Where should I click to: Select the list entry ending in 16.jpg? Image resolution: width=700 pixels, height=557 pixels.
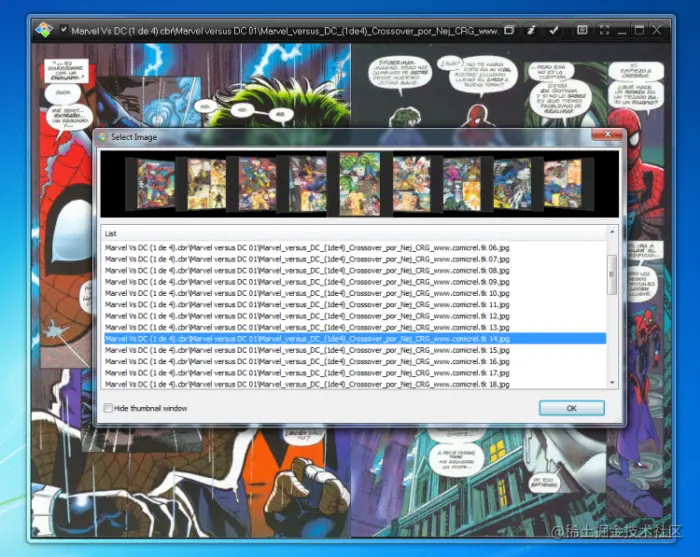[354, 362]
